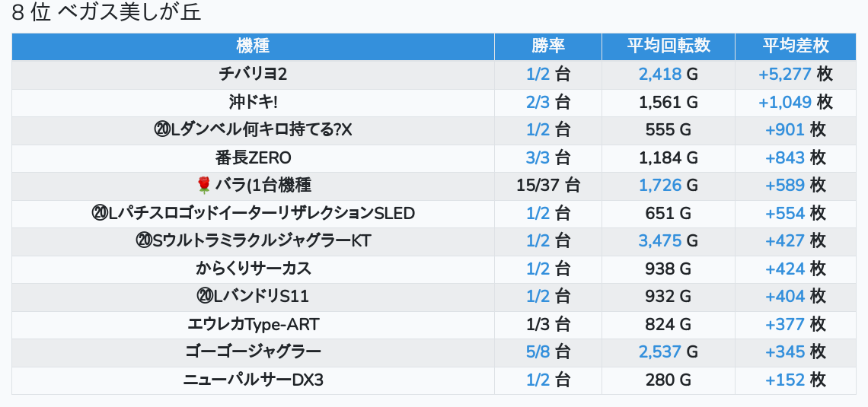Click the rose icon beside バラ
The width and height of the screenshot is (868, 407).
pyautogui.click(x=203, y=185)
